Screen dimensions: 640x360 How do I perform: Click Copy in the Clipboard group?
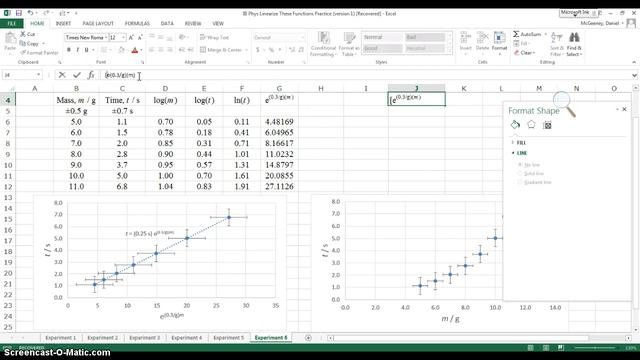[30, 43]
